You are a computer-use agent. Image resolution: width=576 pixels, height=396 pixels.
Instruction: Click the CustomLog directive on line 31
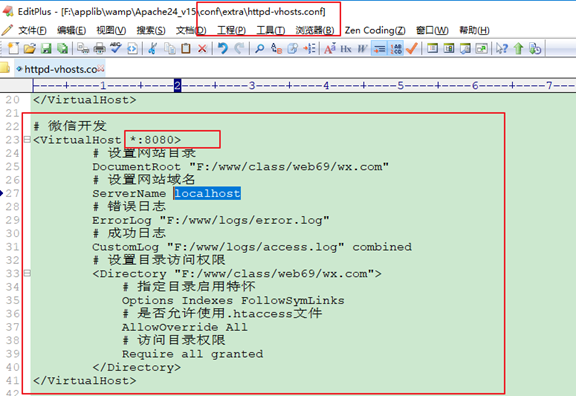(125, 247)
